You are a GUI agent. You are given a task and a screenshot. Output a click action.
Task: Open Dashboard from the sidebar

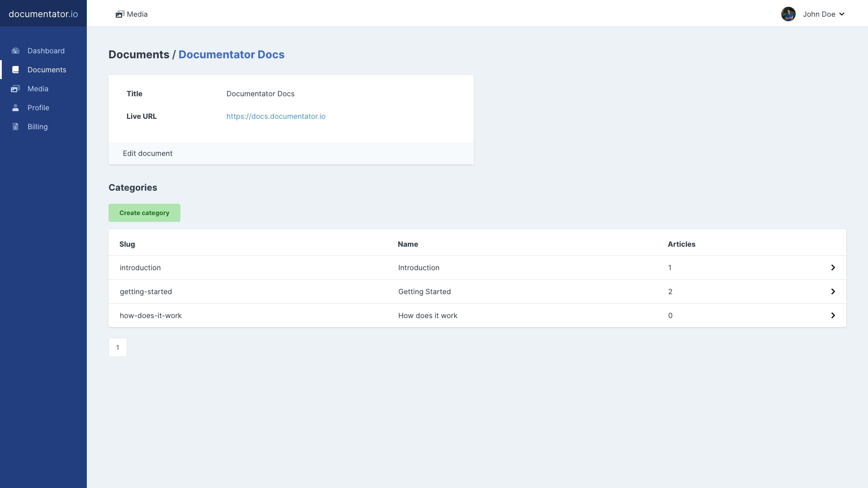pos(43,51)
